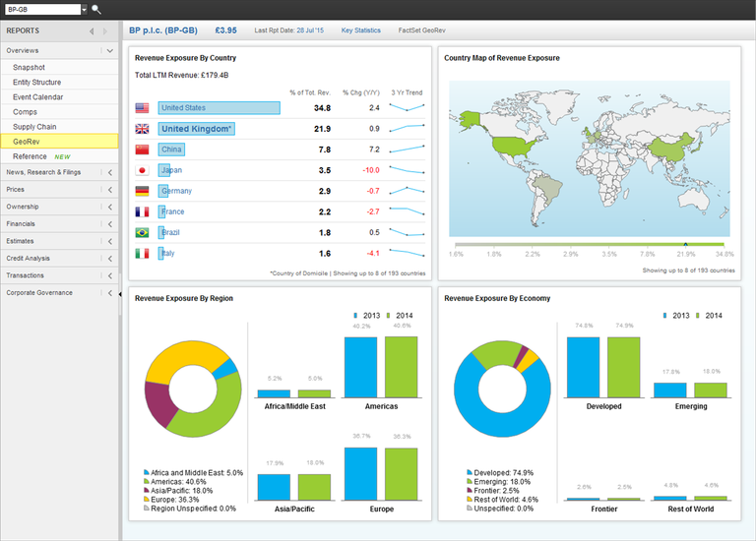The image size is (756, 541).
Task: Click the Italy flag icon
Action: [142, 254]
